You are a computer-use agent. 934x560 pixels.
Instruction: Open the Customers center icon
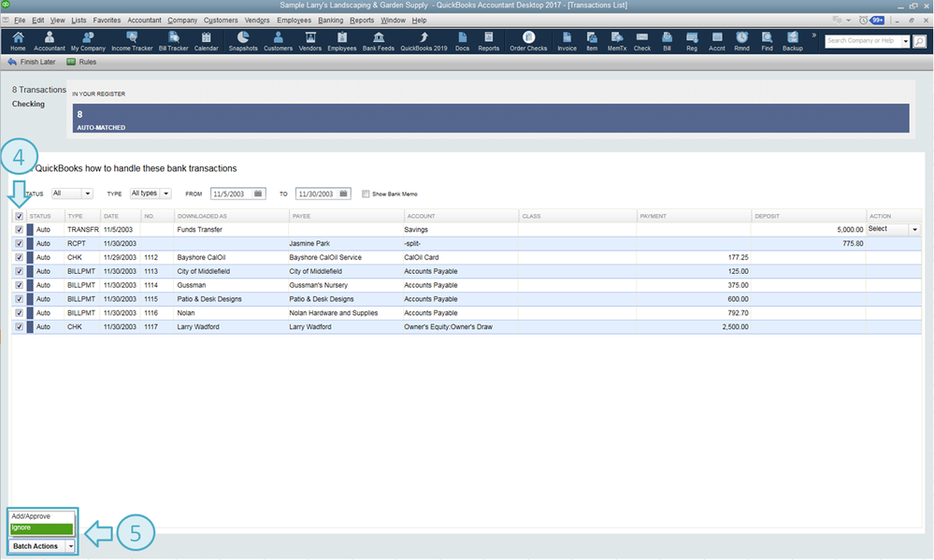279,41
